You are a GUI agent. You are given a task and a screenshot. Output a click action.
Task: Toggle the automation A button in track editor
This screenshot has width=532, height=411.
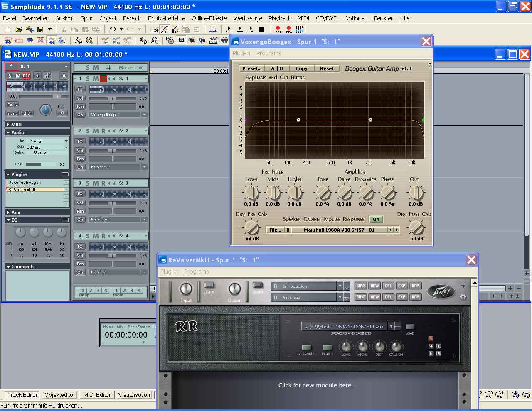coord(64,76)
